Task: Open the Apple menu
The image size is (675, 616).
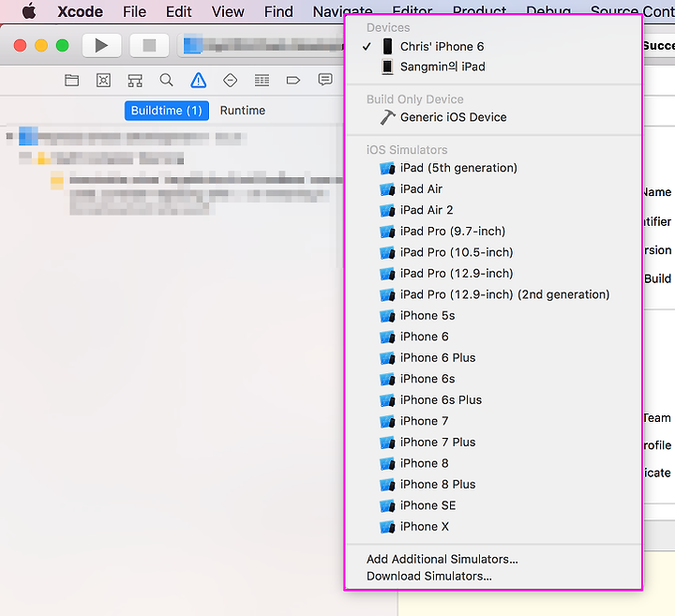Action: click(x=29, y=11)
